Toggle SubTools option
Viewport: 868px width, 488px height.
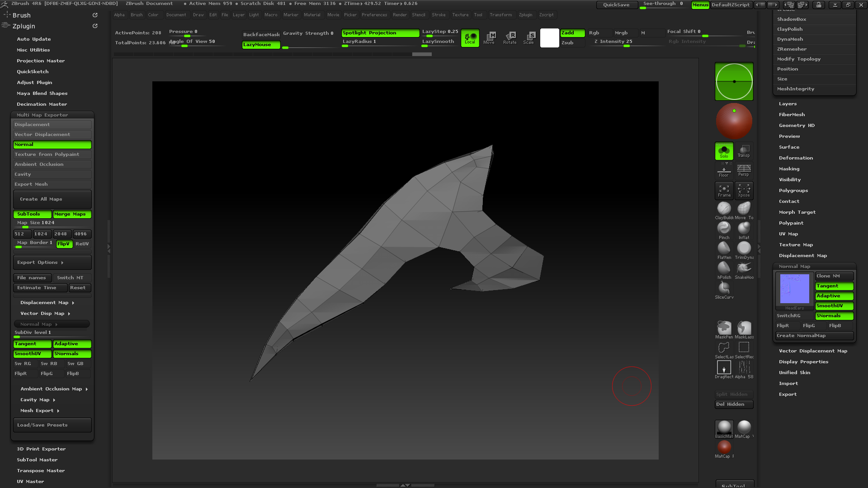click(33, 214)
